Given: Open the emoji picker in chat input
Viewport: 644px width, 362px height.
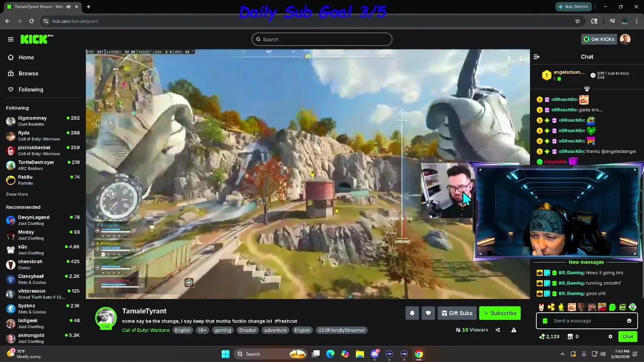Looking at the screenshot, I should point(629,321).
